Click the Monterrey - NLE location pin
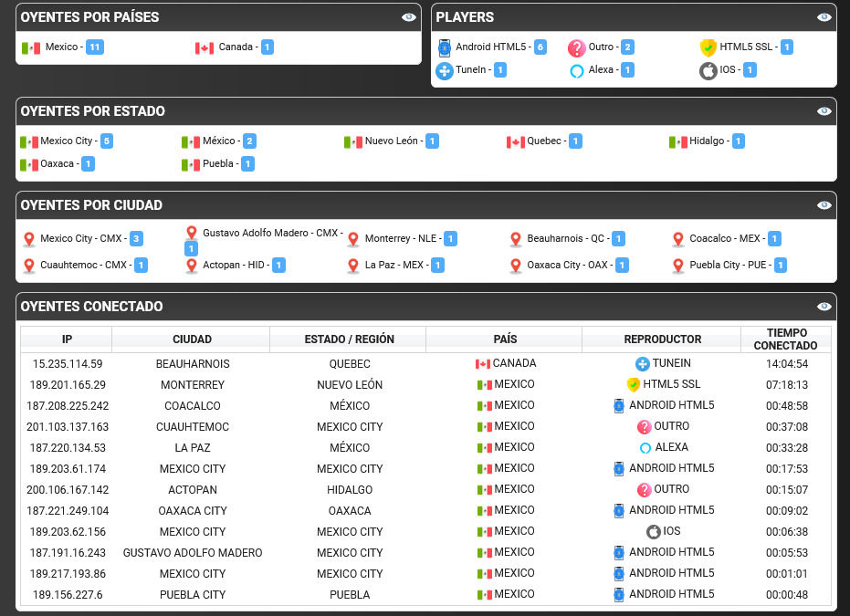 point(353,239)
